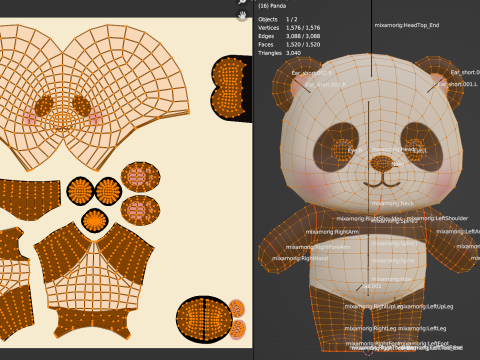
Task: Click the panda's nose in 3D viewport
Action: click(x=382, y=163)
